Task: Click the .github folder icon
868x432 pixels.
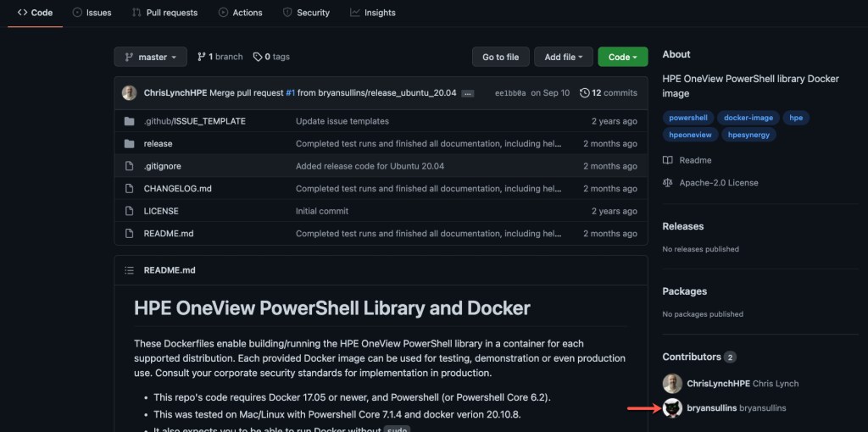Action: (x=129, y=121)
